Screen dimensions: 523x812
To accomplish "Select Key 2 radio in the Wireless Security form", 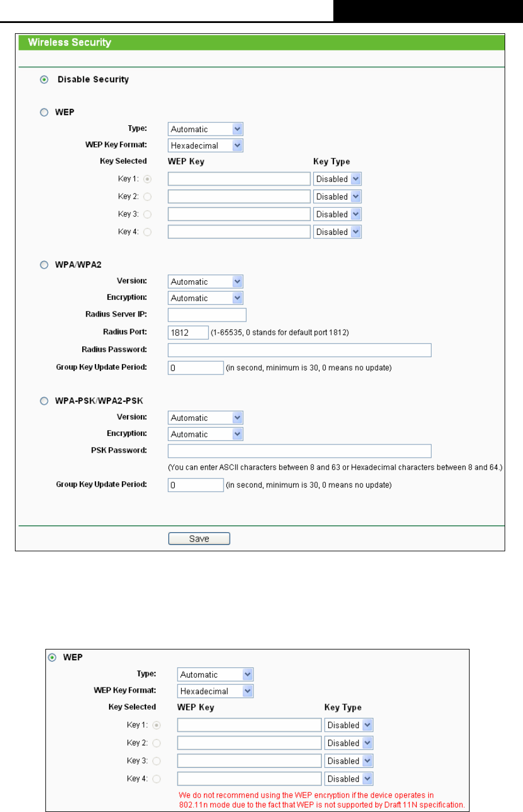I will pos(148,197).
